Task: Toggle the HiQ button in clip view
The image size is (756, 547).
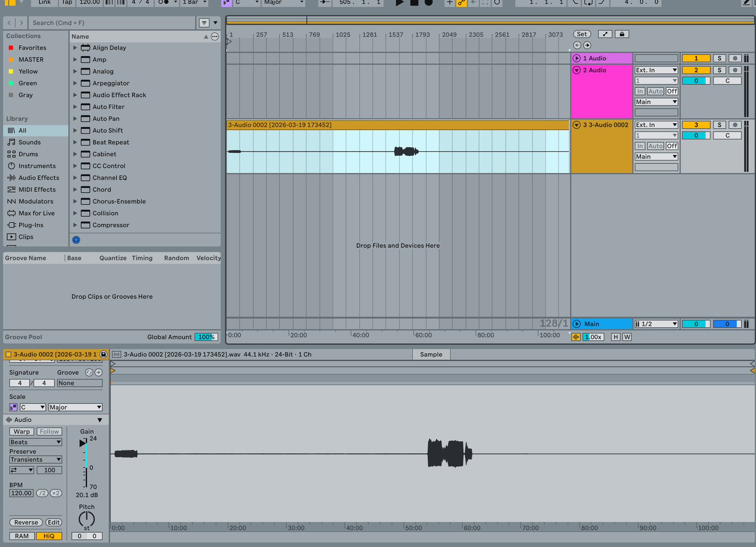Action: click(x=49, y=536)
